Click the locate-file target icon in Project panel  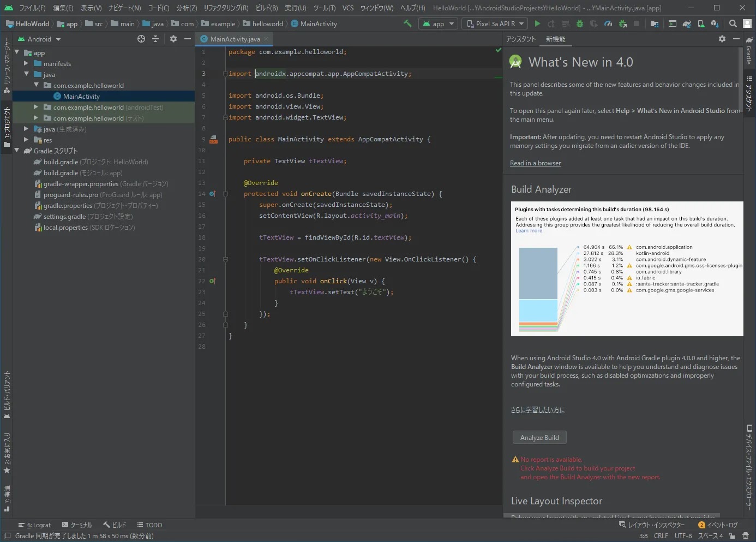pos(141,39)
